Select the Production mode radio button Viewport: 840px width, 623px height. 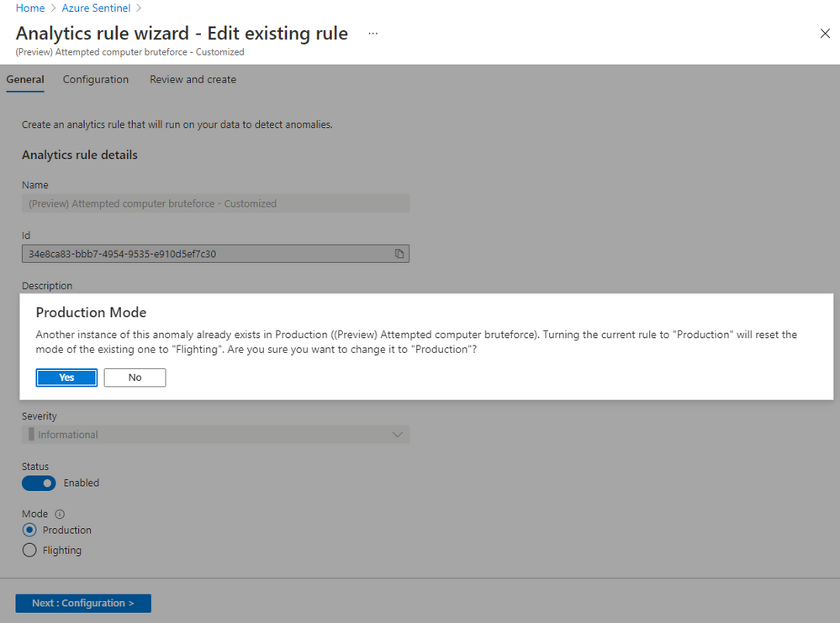[x=29, y=530]
